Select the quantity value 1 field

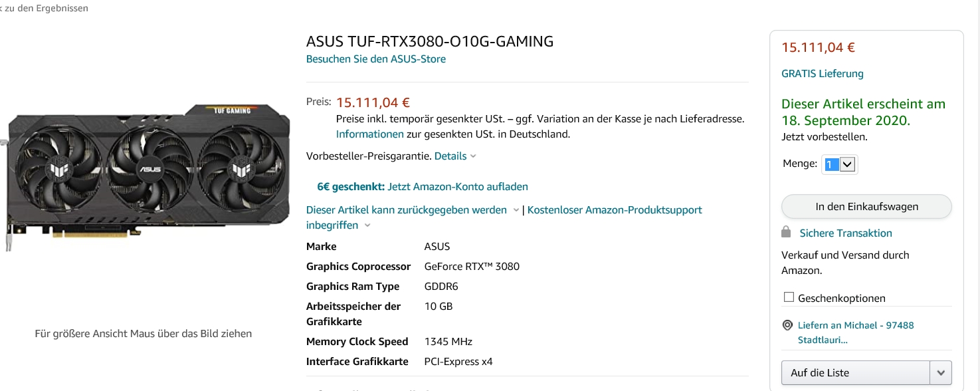coord(832,164)
